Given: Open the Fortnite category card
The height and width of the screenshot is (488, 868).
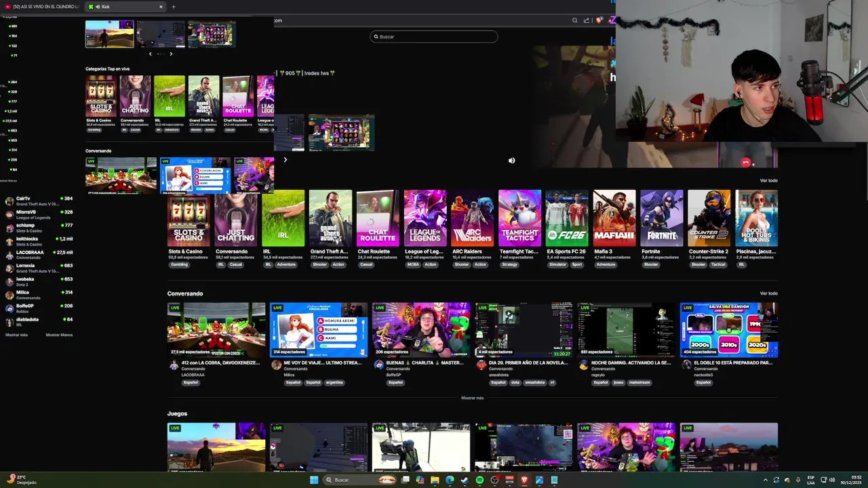Looking at the screenshot, I should [662, 218].
